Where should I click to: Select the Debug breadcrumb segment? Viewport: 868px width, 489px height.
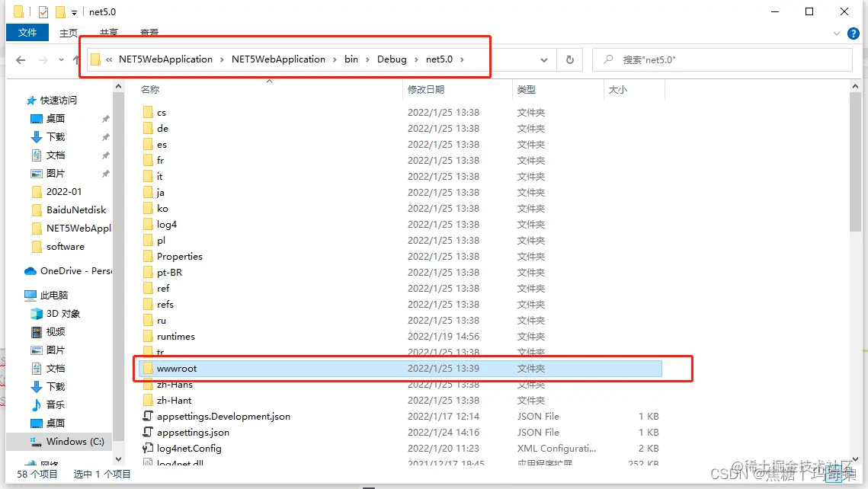pyautogui.click(x=392, y=59)
